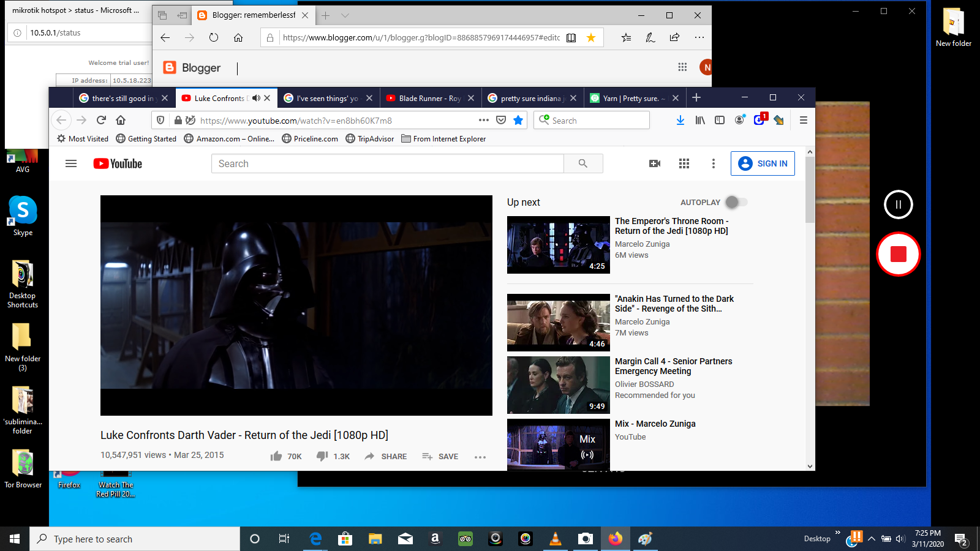Pause the screen recording
The width and height of the screenshot is (980, 551).
pos(899,204)
